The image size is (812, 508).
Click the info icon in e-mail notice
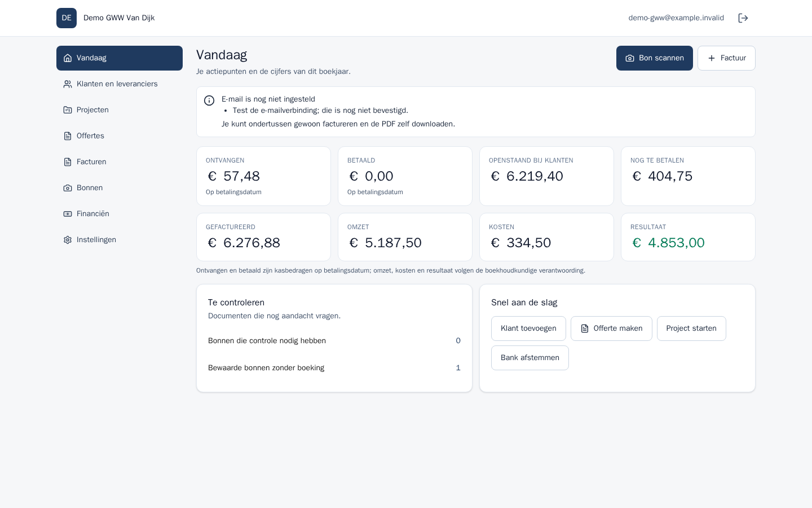tap(209, 100)
